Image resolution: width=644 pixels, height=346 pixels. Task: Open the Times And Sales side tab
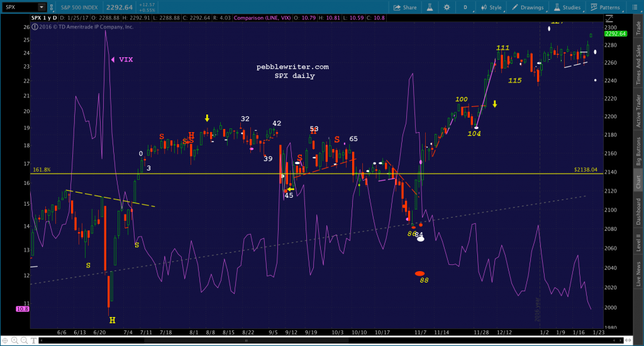638,65
